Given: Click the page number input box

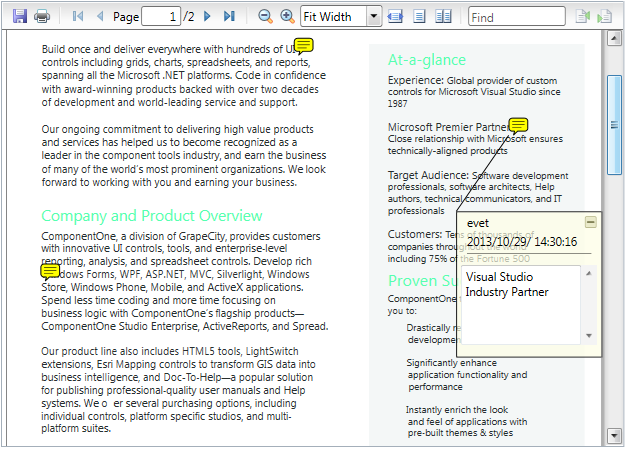Looking at the screenshot, I should tap(161, 16).
